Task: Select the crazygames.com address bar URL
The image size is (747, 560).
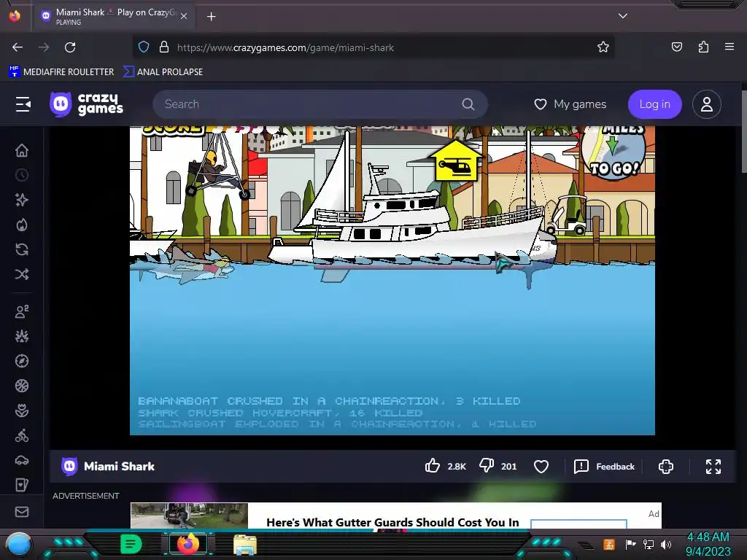Action: 285,47
